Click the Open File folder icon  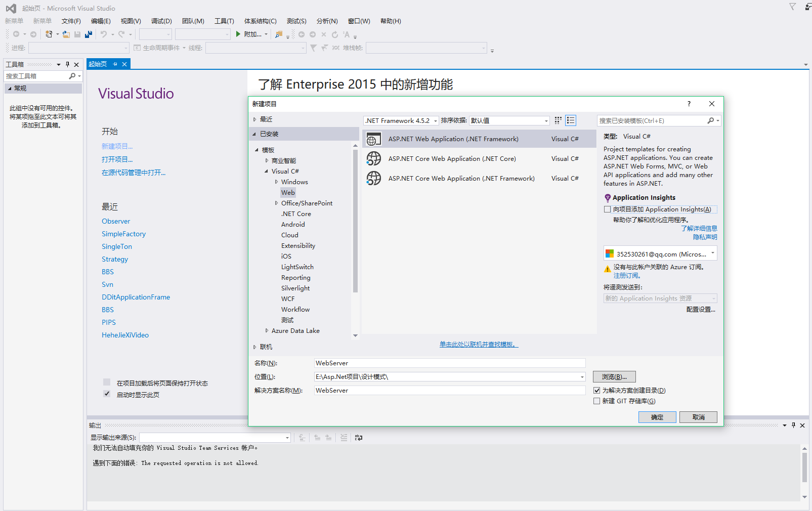[66, 34]
